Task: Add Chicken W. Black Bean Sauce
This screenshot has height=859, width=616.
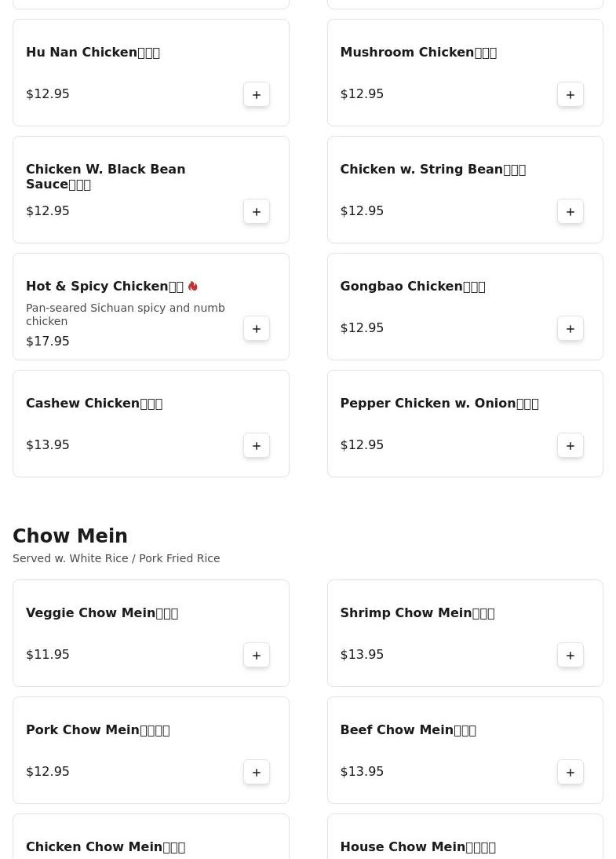Action: click(257, 211)
